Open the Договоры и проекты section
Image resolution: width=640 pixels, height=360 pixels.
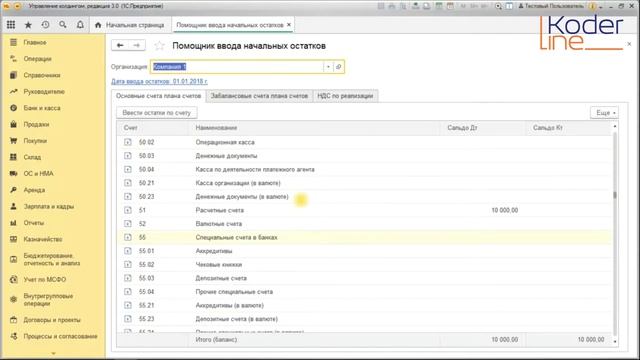(x=53, y=320)
